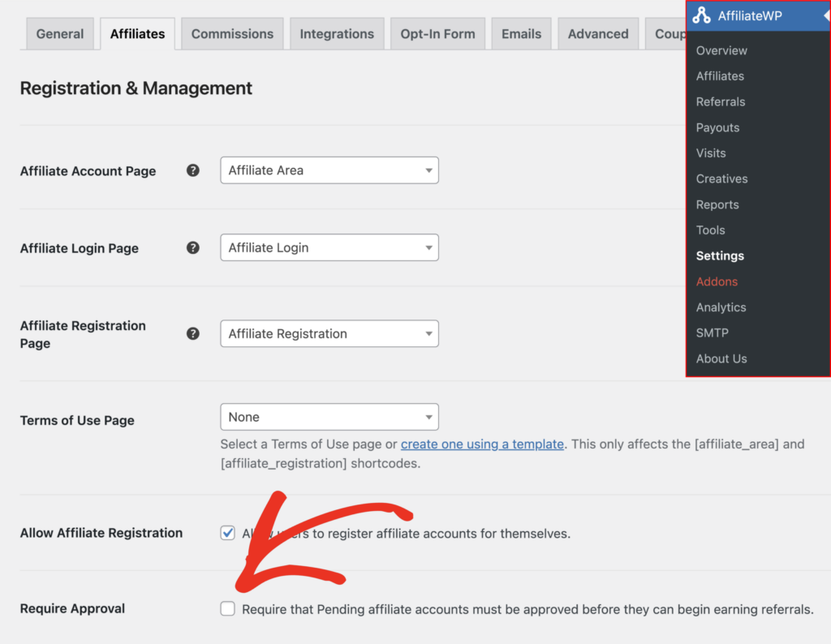The width and height of the screenshot is (831, 644).
Task: Open the Opt-In Form tab
Action: click(437, 34)
